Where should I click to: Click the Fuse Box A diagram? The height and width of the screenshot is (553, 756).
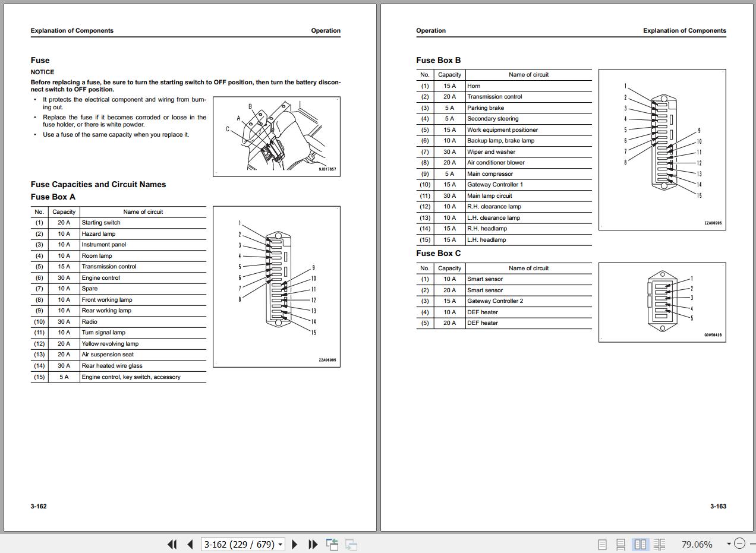[276, 286]
